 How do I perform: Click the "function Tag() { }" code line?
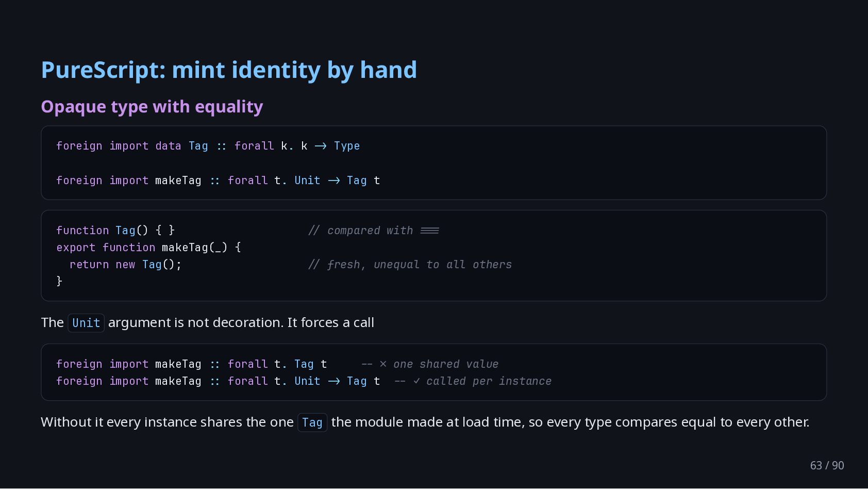click(x=115, y=231)
